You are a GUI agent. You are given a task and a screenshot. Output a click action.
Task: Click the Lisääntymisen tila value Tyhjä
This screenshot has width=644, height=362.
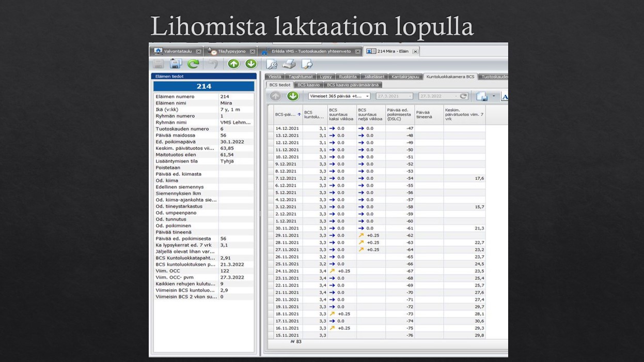(227, 161)
